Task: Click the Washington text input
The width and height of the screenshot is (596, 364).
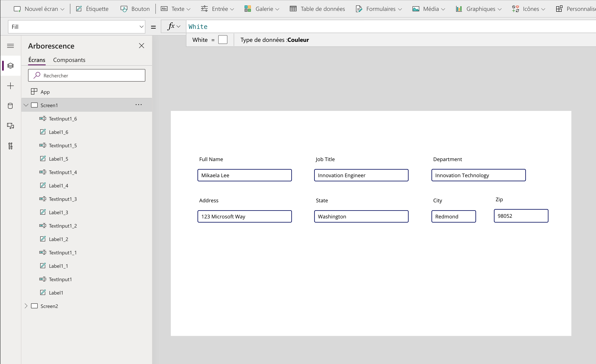Action: pos(361,216)
